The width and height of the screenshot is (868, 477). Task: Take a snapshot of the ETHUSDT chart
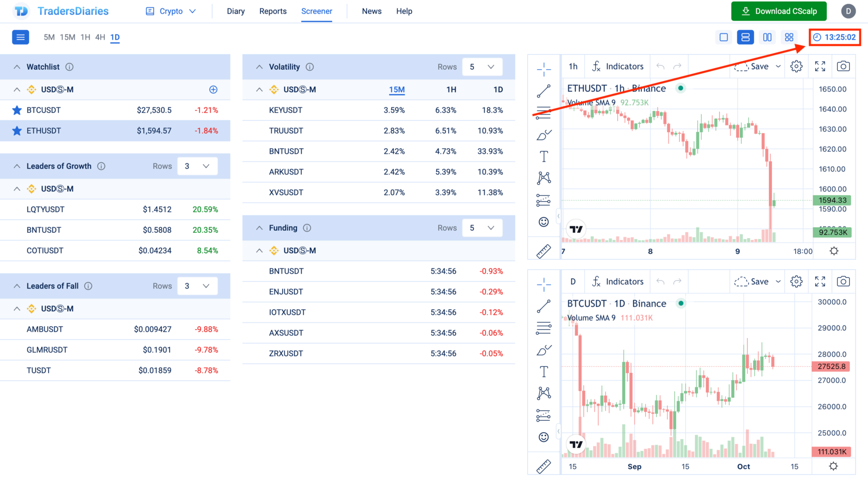pyautogui.click(x=843, y=66)
